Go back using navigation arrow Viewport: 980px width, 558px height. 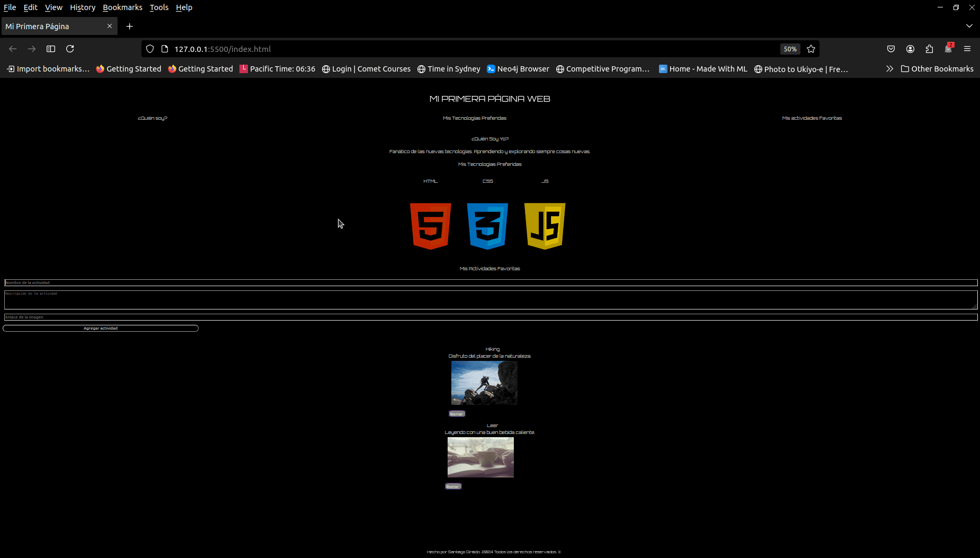(12, 49)
